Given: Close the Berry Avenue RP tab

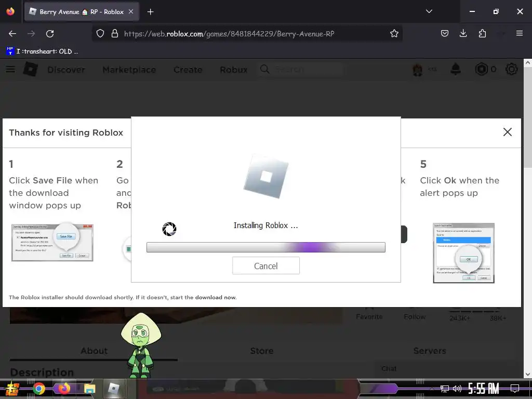Looking at the screenshot, I should 130,11.
